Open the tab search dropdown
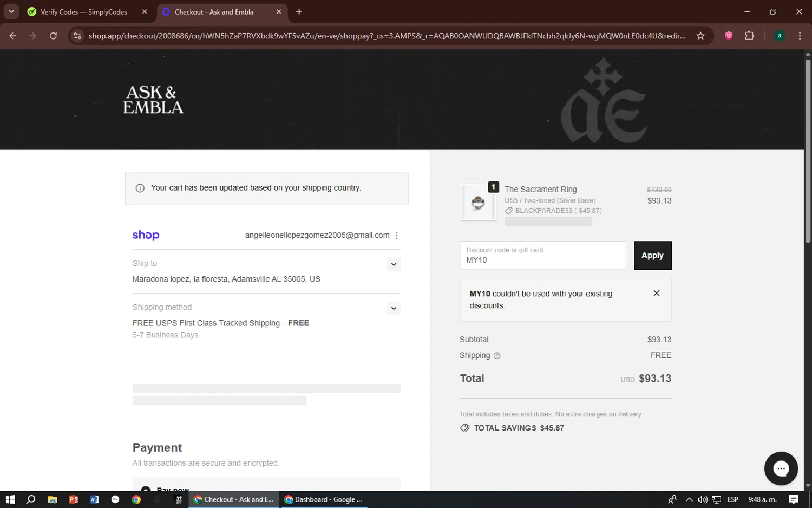This screenshot has width=812, height=508. 11,11
